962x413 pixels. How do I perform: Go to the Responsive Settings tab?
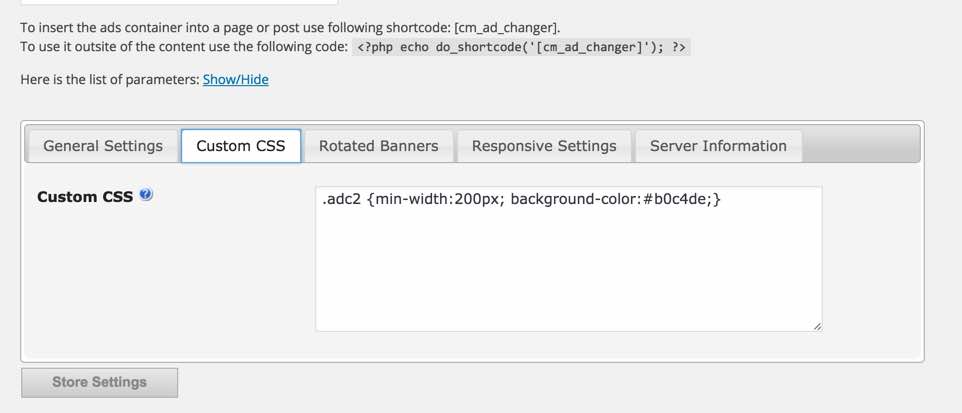[x=544, y=146]
